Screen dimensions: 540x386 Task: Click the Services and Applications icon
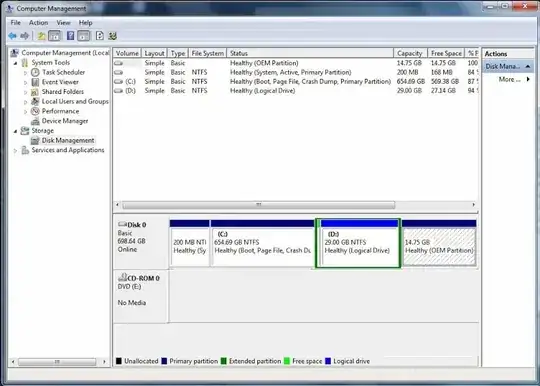click(25, 150)
